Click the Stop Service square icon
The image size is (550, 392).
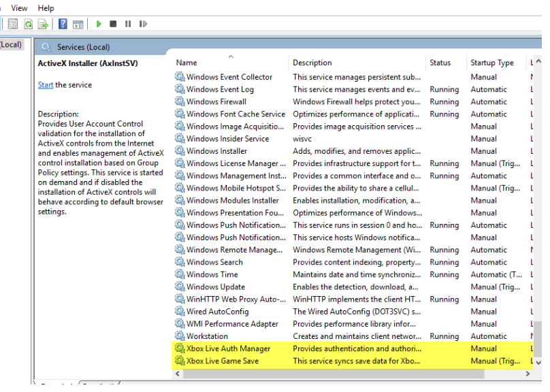[113, 24]
